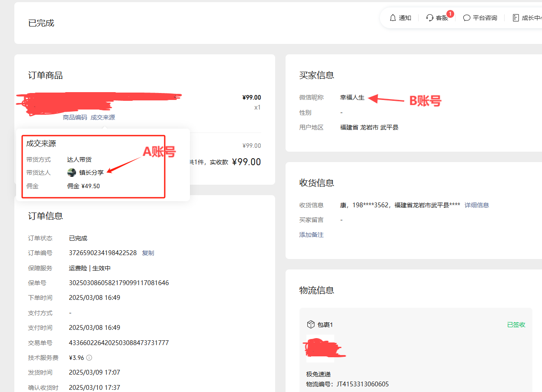Click the shipping time 2025/03/09 17:07

[x=95, y=372]
